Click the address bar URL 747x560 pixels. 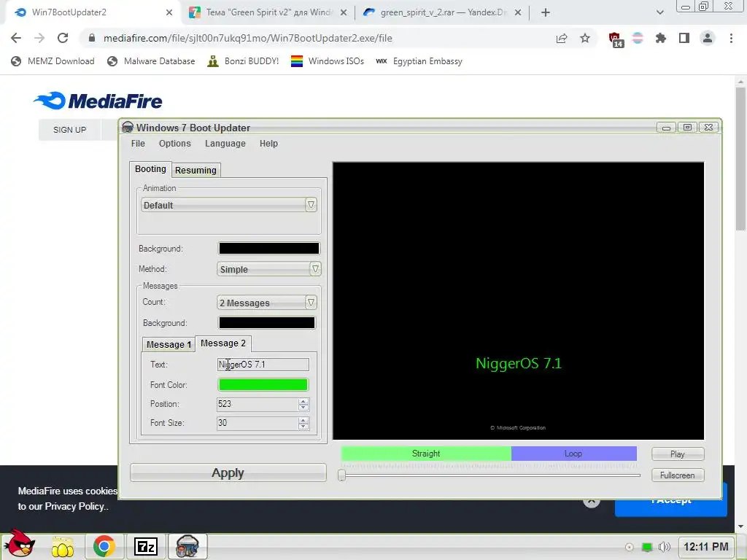[248, 38]
